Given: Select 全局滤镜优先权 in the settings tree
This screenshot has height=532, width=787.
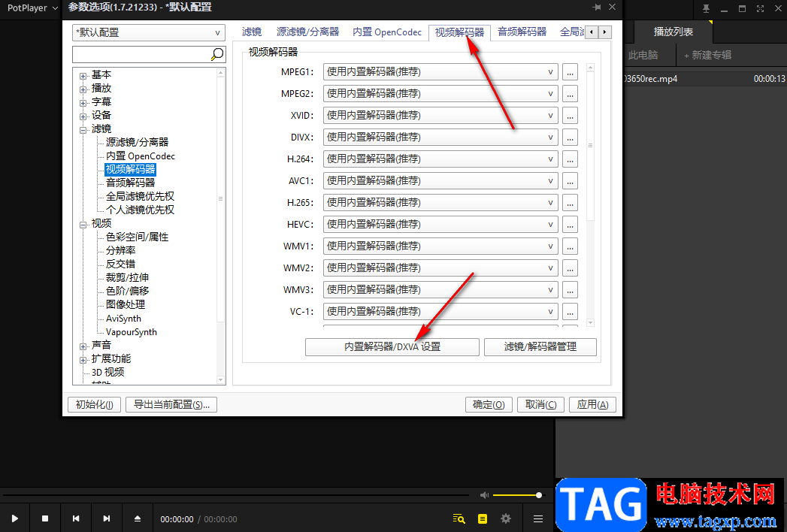Looking at the screenshot, I should tap(140, 196).
